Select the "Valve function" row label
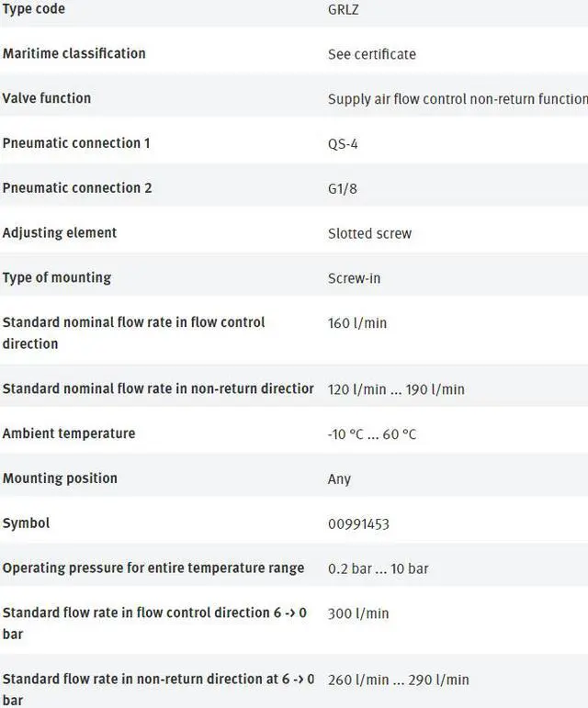This screenshot has height=708, width=588. point(47,98)
